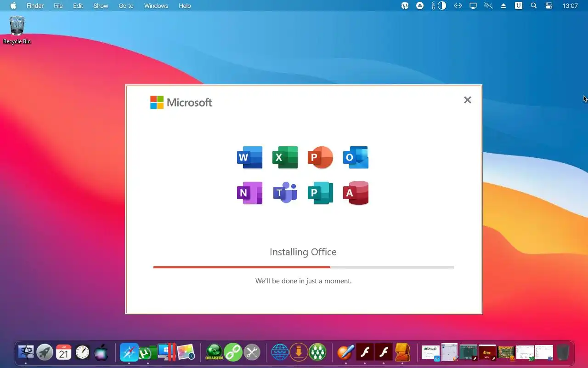Open the wrench and screwdriver tools dock icon

click(x=252, y=352)
